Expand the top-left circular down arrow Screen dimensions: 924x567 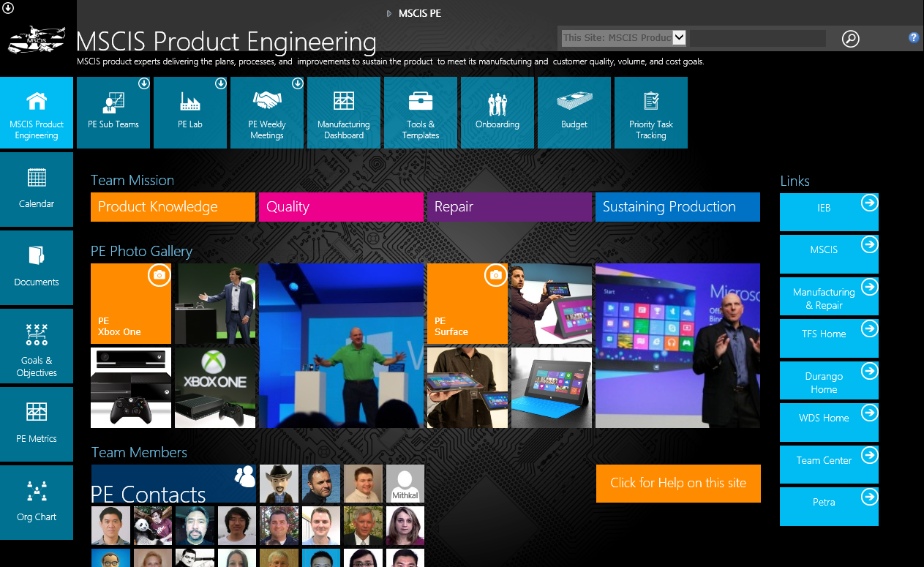[x=9, y=9]
